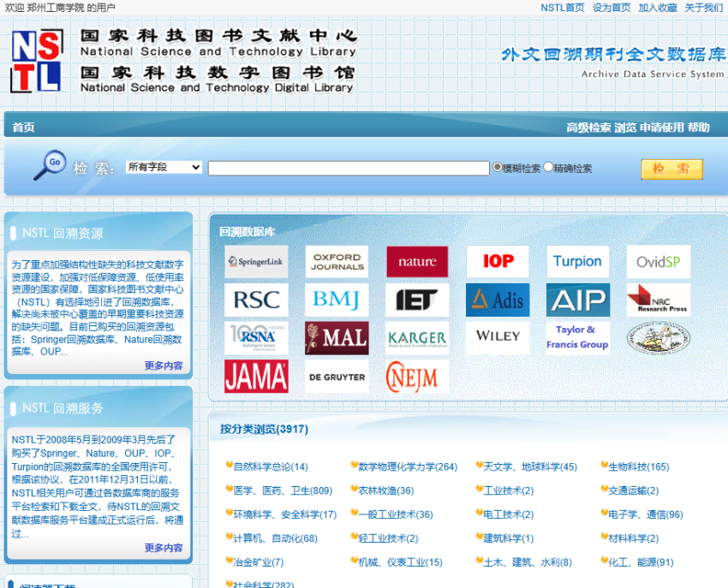Open the AIP database logo
Screen dimensions: 728x588
(578, 300)
